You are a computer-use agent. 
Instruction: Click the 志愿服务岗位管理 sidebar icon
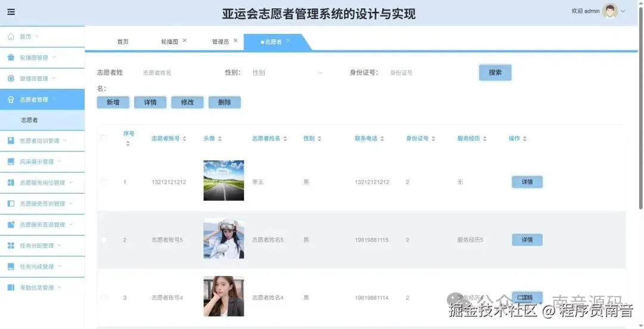point(11,182)
